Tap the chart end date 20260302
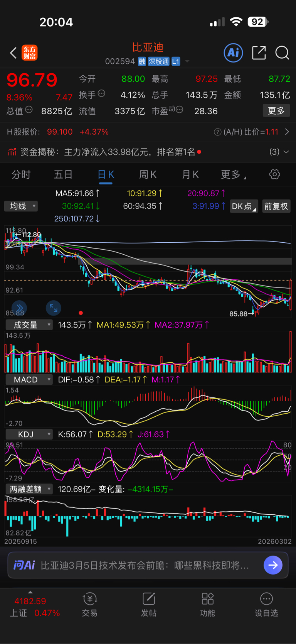296x644 pixels. coord(275,541)
